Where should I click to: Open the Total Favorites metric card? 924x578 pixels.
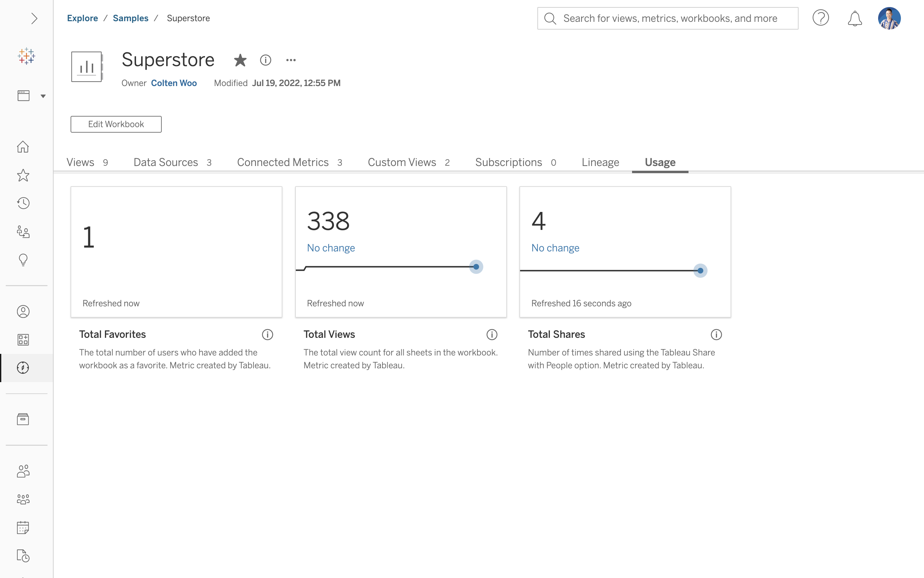(176, 252)
